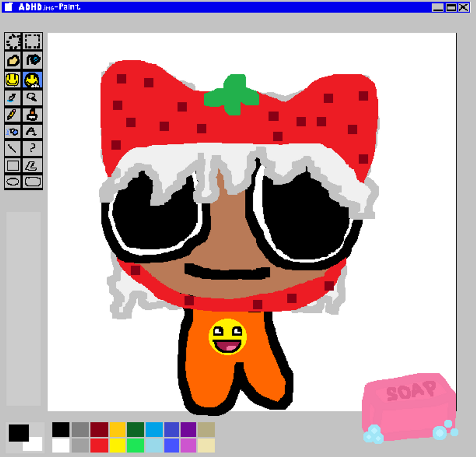Click the smiley face on orange body
Viewport: 476px width, 457px height.
228,337
